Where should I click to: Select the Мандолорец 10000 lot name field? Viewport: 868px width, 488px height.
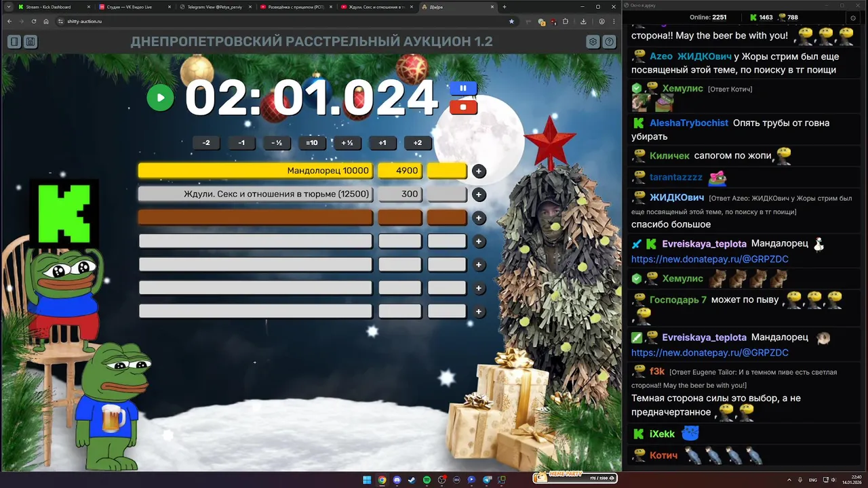click(256, 171)
